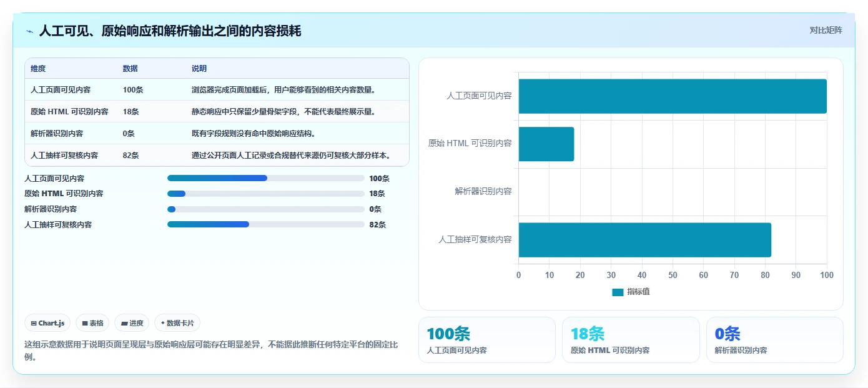The height and width of the screenshot is (388, 868).
Task: Click the description starting 浏览器完成页面加载后
Action: click(x=284, y=90)
